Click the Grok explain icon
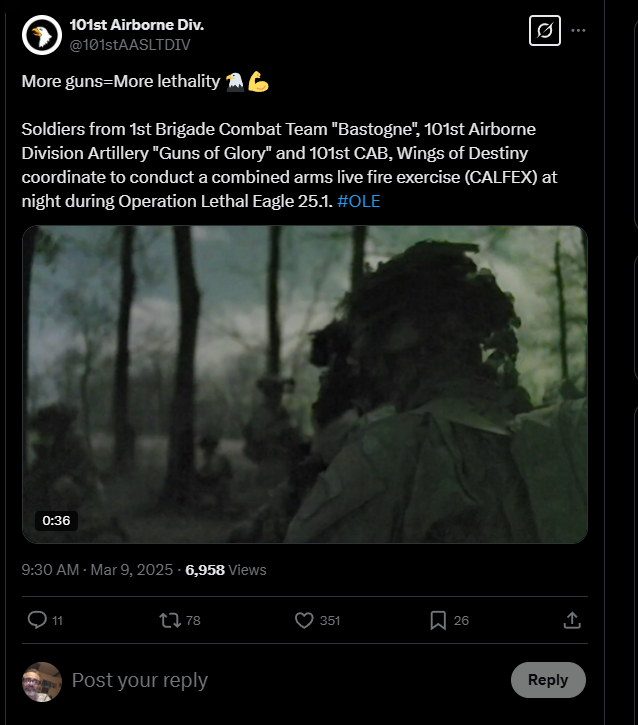This screenshot has width=638, height=725. [545, 31]
